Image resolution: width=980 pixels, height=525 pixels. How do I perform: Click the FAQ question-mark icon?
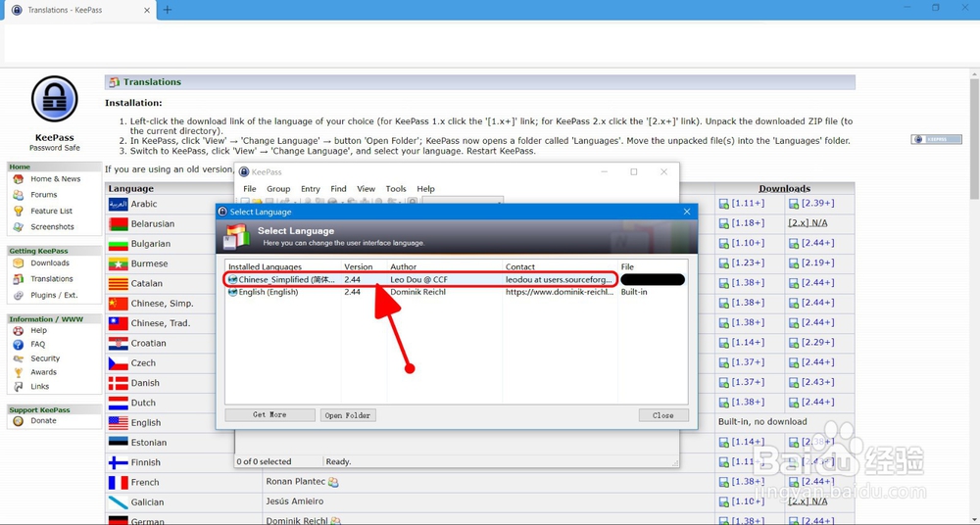18,345
